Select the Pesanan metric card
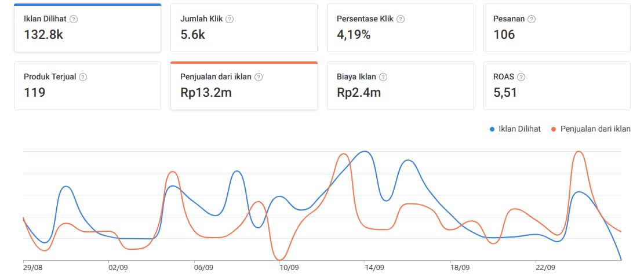This screenshot has width=644, height=277. [x=556, y=28]
